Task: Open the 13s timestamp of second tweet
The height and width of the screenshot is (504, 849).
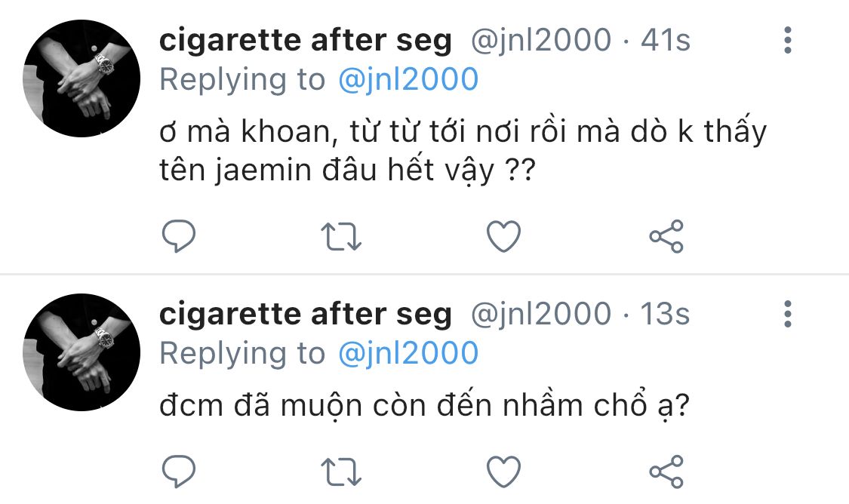Action: (x=666, y=315)
